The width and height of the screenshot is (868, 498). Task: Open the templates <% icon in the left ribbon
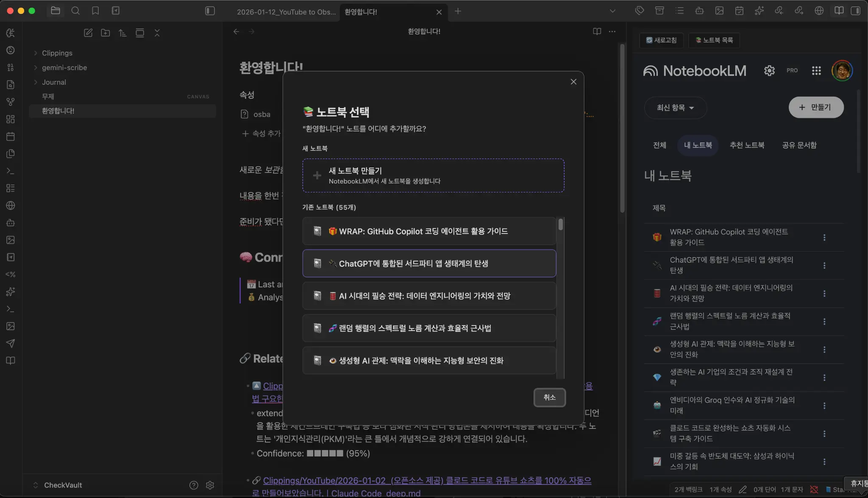11,274
